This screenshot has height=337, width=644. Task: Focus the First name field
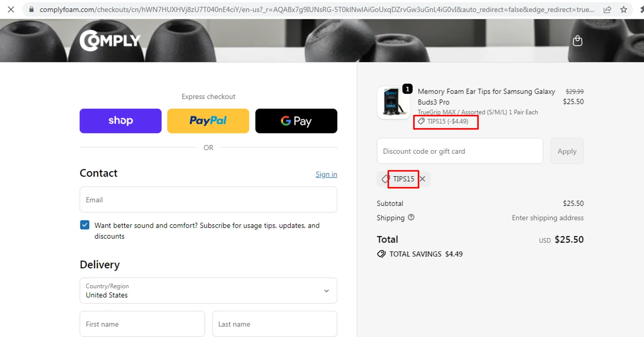coord(142,324)
